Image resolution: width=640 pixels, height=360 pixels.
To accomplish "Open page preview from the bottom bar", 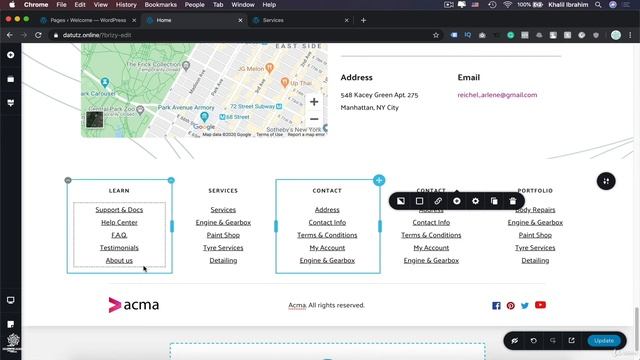I will pyautogui.click(x=571, y=340).
